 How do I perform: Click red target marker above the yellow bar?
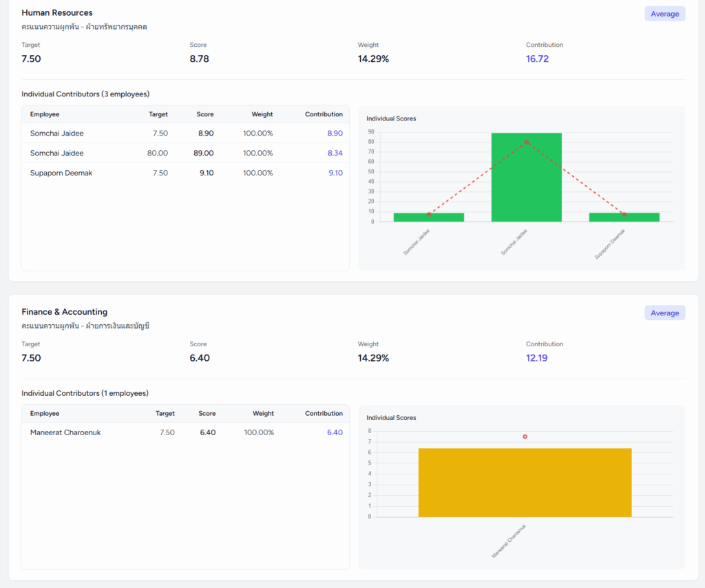coord(525,437)
